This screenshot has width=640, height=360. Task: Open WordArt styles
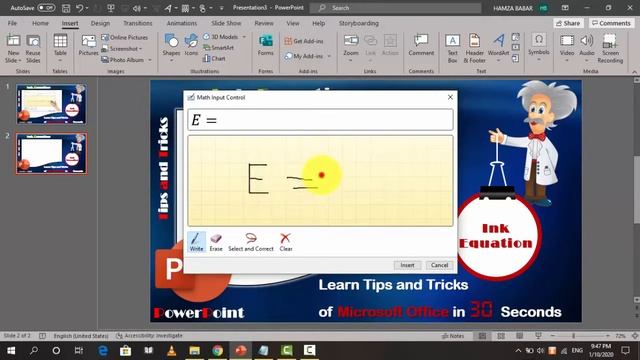(498, 49)
